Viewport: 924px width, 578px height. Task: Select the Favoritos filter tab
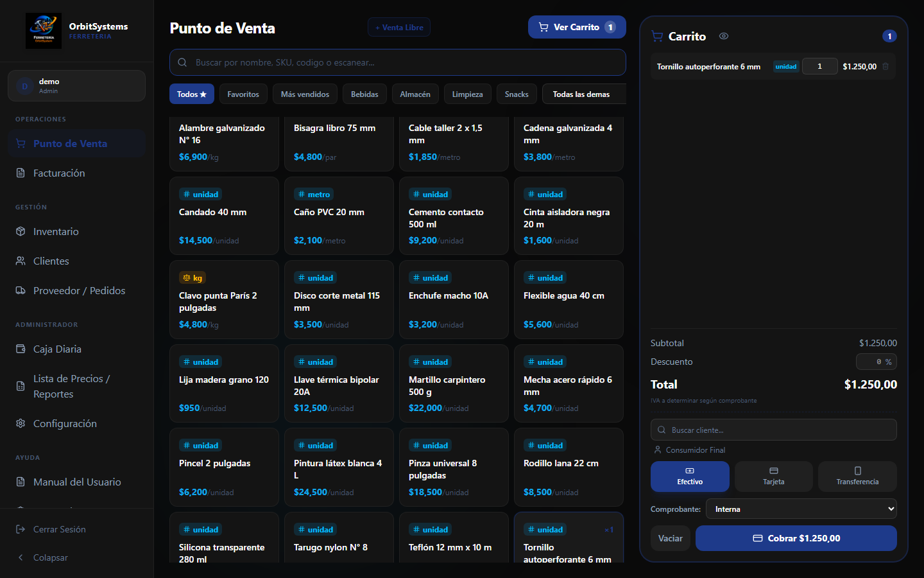243,94
